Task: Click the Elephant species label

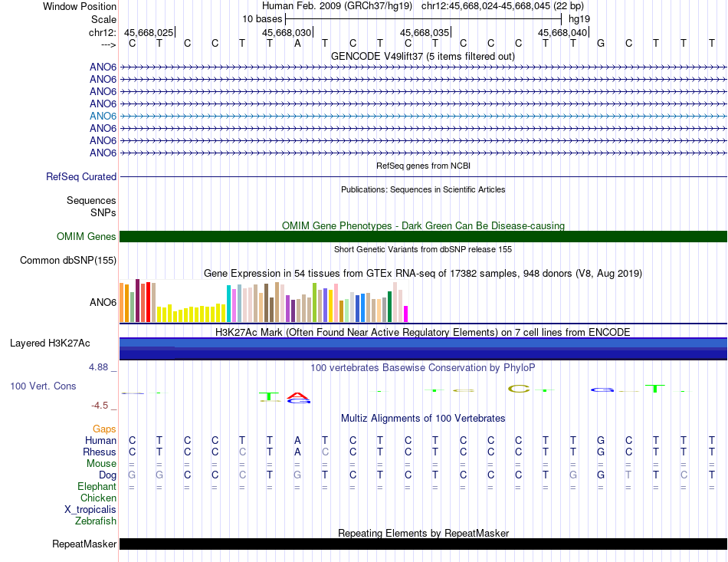Action: click(x=97, y=486)
